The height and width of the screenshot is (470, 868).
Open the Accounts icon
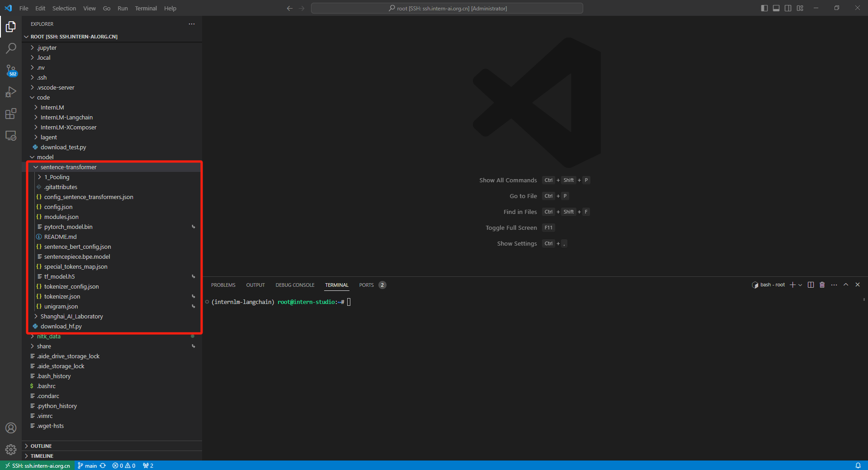[11, 428]
